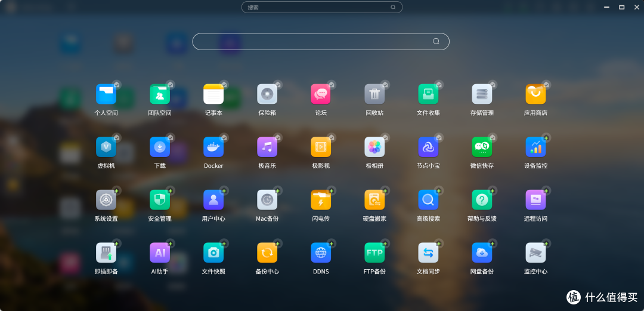644x311 pixels.
Task: Launch the DDNS app
Action: (x=321, y=253)
